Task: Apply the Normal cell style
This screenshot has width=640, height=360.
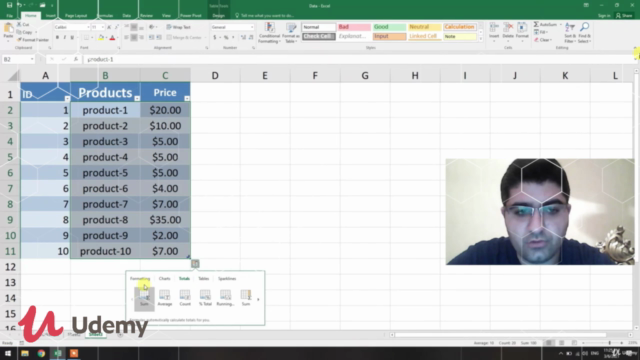Action: pyautogui.click(x=318, y=27)
